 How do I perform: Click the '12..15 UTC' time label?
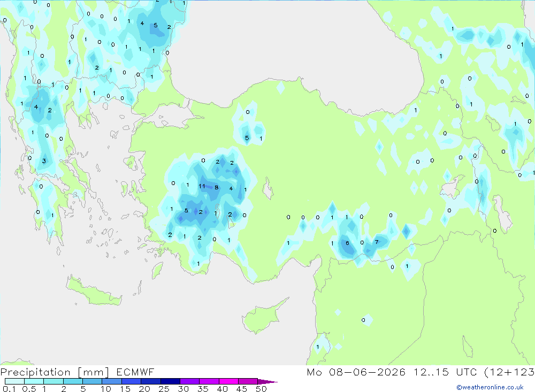coord(445,372)
